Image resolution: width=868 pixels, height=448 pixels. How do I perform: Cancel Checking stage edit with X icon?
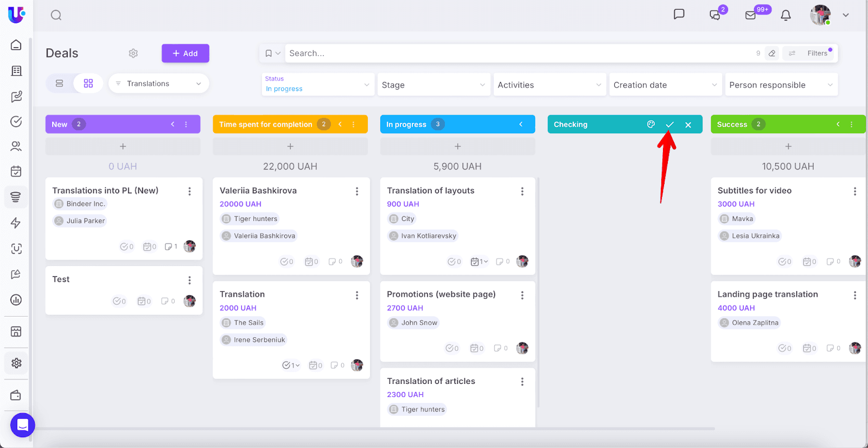click(x=688, y=124)
